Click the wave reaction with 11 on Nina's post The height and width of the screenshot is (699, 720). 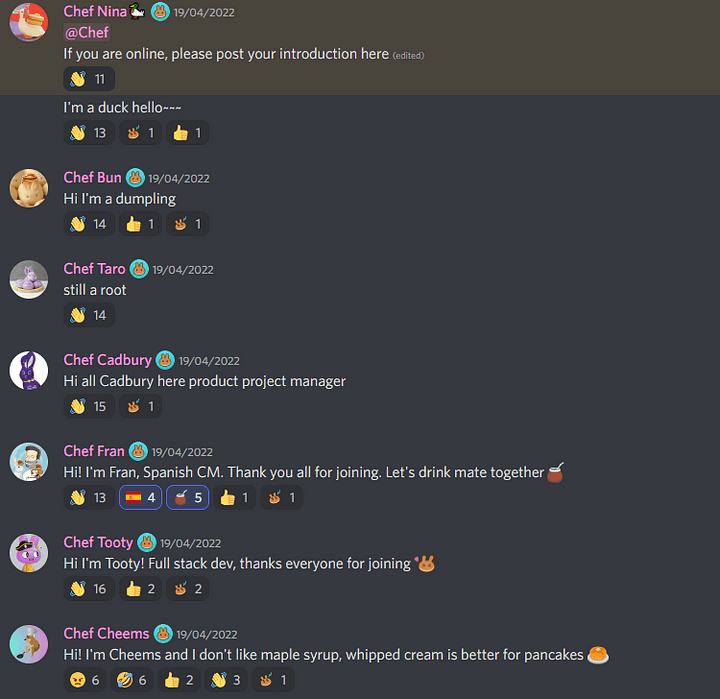89,79
